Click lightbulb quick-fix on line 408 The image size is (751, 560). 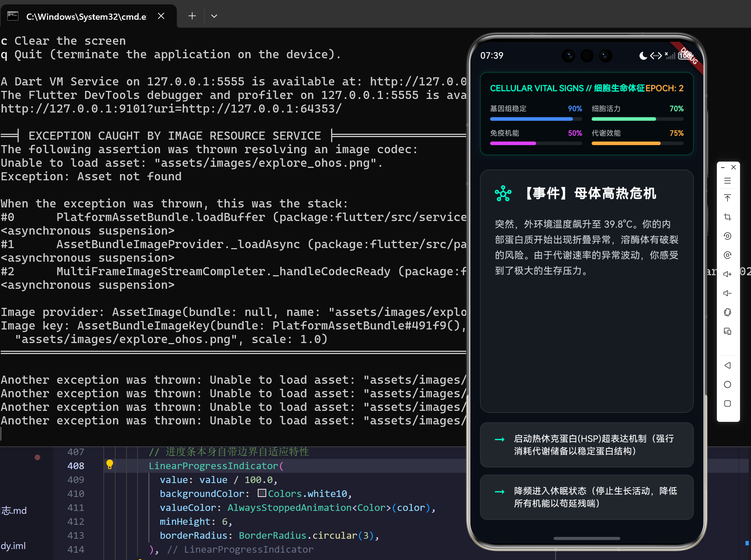[109, 465]
